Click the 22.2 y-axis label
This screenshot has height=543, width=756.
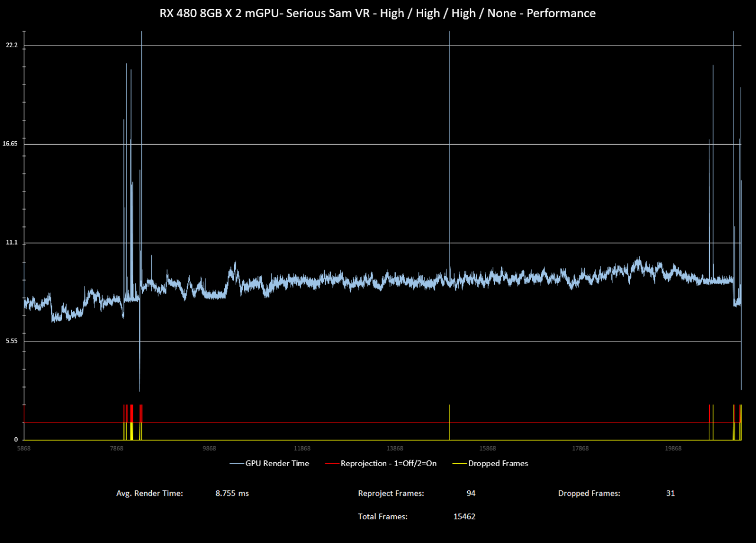point(12,45)
